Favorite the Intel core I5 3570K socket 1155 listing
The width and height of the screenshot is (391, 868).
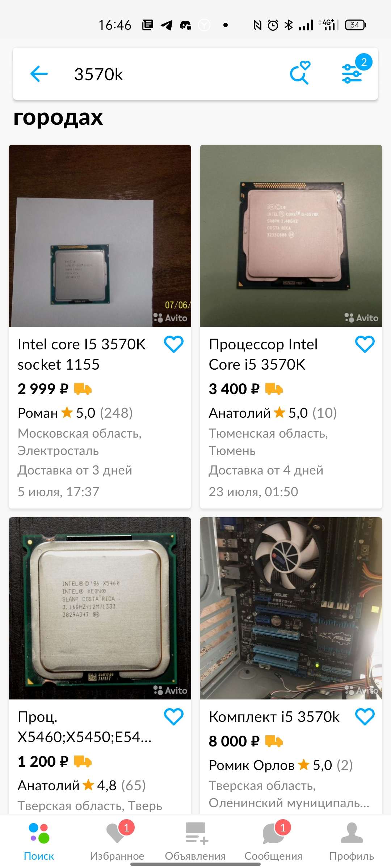click(x=174, y=344)
